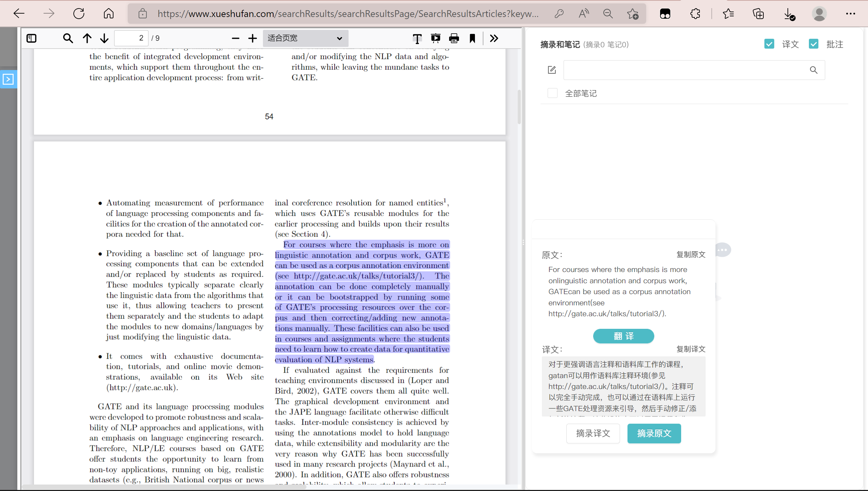Open user profile avatar
Viewport: 868px width, 491px height.
(x=819, y=14)
